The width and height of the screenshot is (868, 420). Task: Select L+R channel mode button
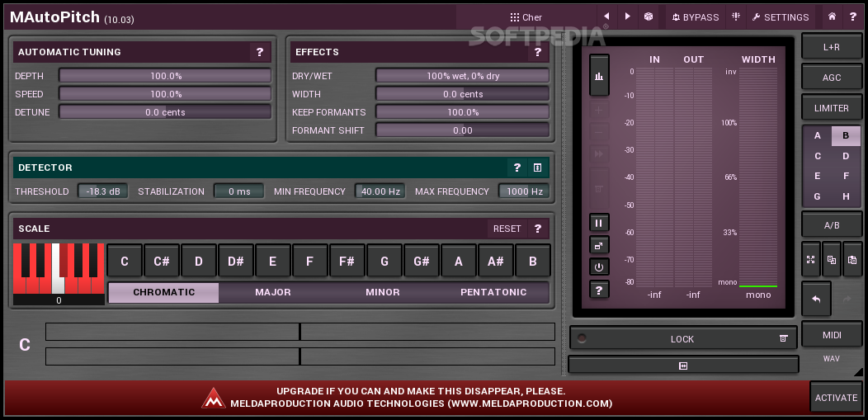coord(832,47)
